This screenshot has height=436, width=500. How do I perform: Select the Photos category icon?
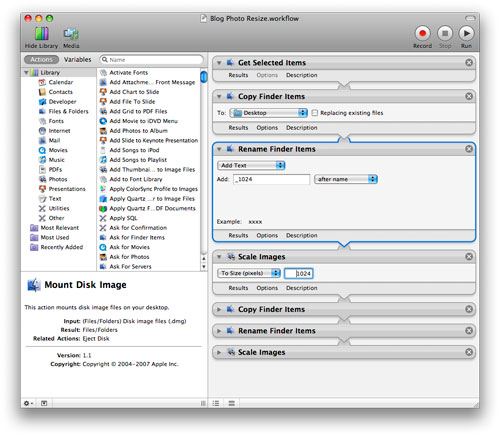click(42, 179)
